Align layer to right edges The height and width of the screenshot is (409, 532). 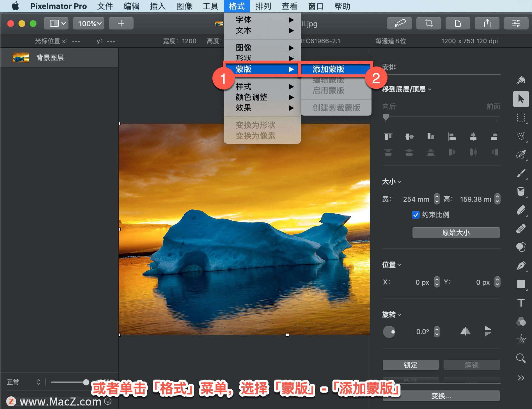(x=495, y=137)
